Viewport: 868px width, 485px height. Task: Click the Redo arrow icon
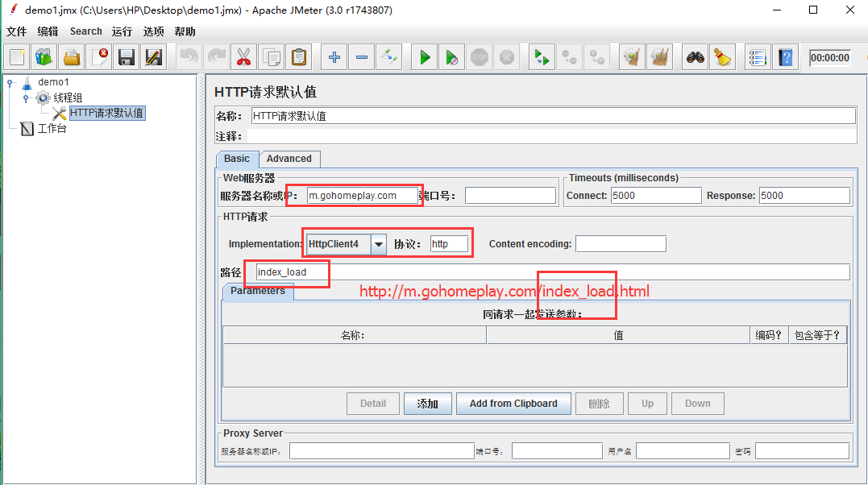pos(217,57)
